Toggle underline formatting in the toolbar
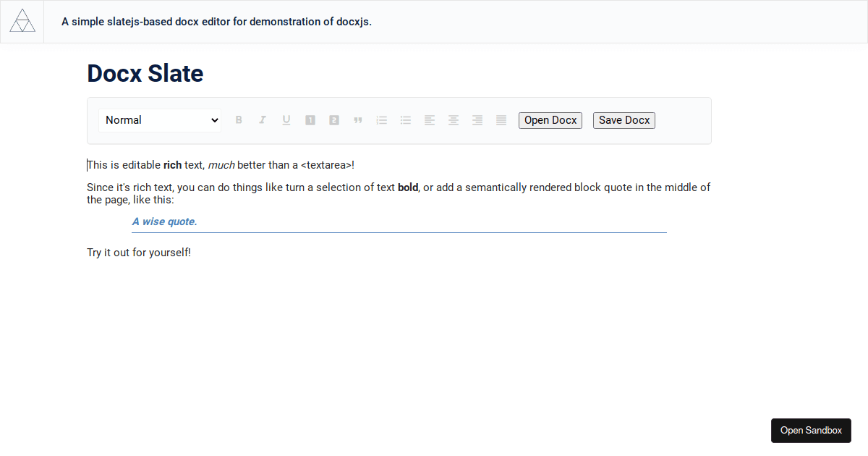 tap(286, 120)
